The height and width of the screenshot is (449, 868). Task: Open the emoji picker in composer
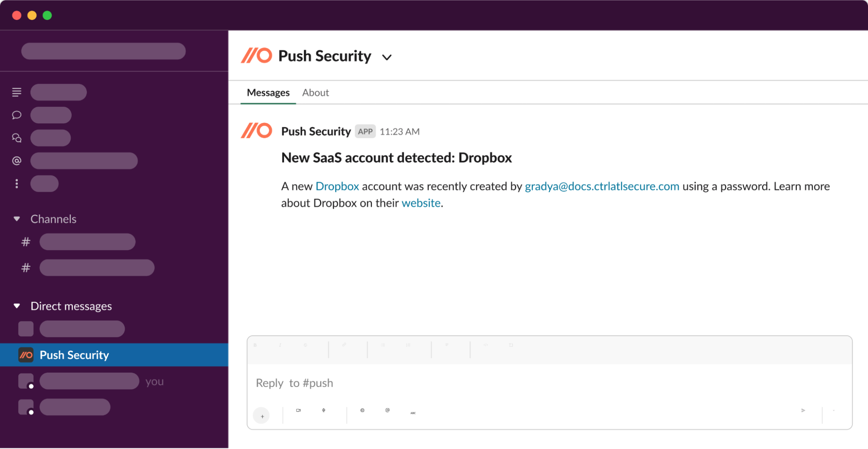[x=363, y=410]
